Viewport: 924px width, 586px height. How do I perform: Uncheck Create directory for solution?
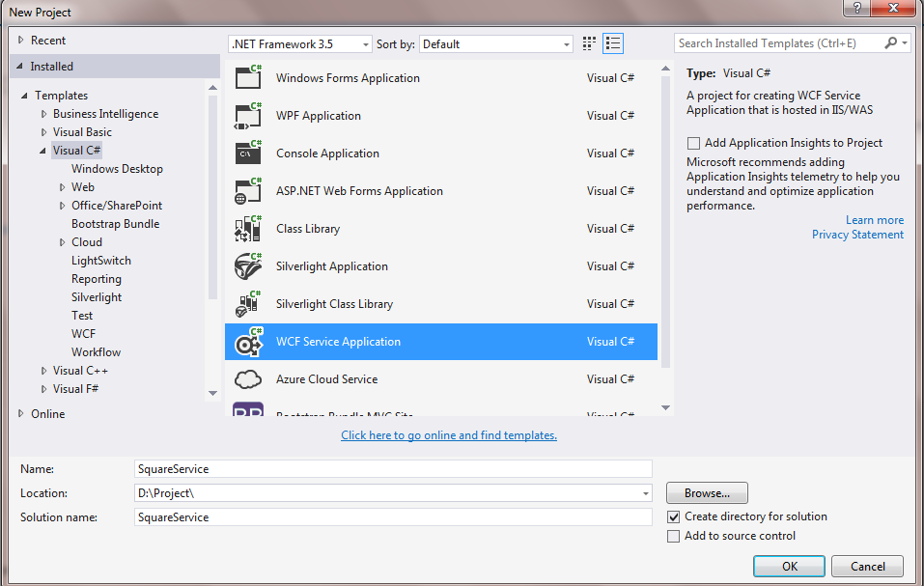[x=673, y=516]
